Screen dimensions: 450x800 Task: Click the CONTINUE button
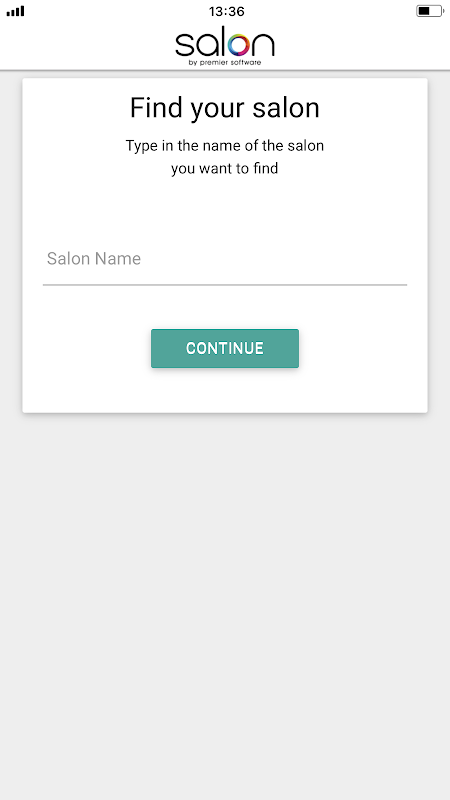[x=225, y=348]
